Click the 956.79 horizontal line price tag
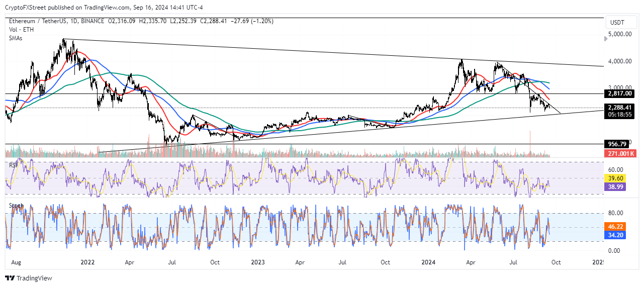 coord(617,144)
